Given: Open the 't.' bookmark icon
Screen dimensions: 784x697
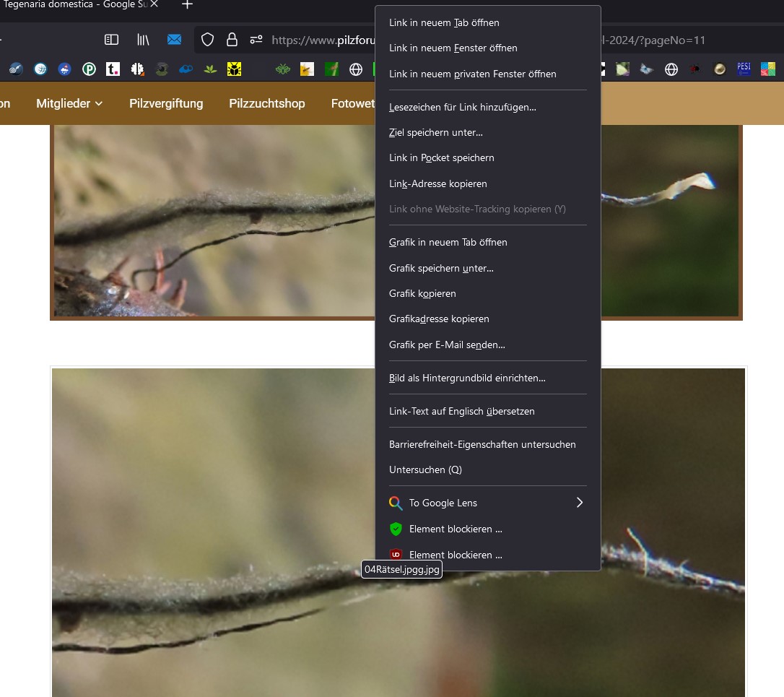Looking at the screenshot, I should coord(113,69).
